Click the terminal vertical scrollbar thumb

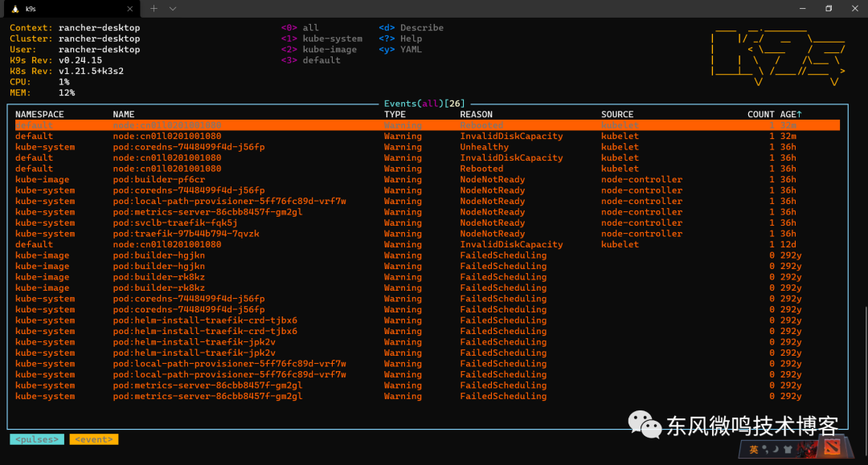coord(866,381)
